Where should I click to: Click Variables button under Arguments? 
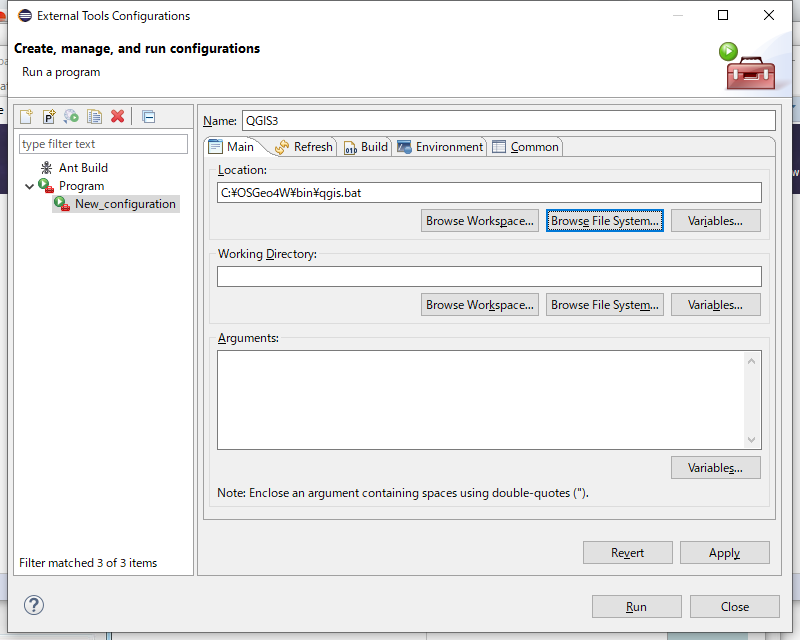[x=715, y=468]
